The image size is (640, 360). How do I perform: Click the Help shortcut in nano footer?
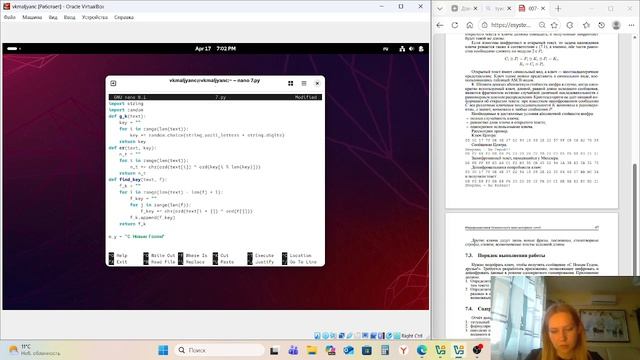118,256
